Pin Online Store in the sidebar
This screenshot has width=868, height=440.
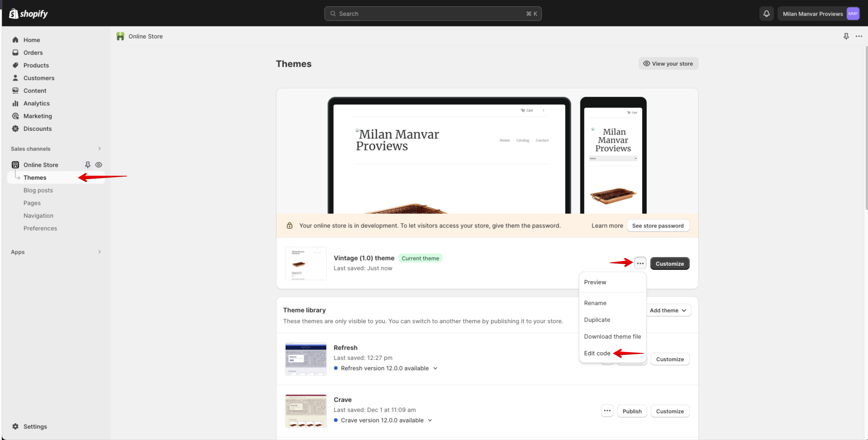click(x=88, y=165)
